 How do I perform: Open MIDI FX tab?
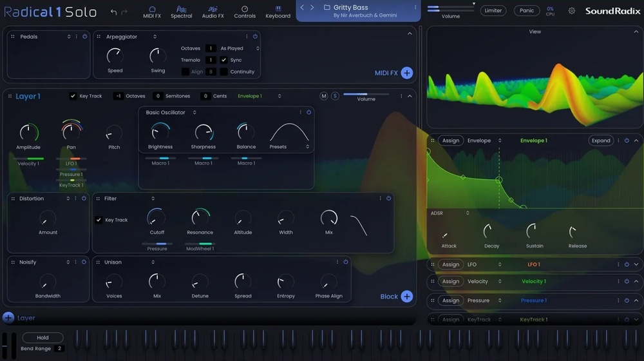coord(152,12)
